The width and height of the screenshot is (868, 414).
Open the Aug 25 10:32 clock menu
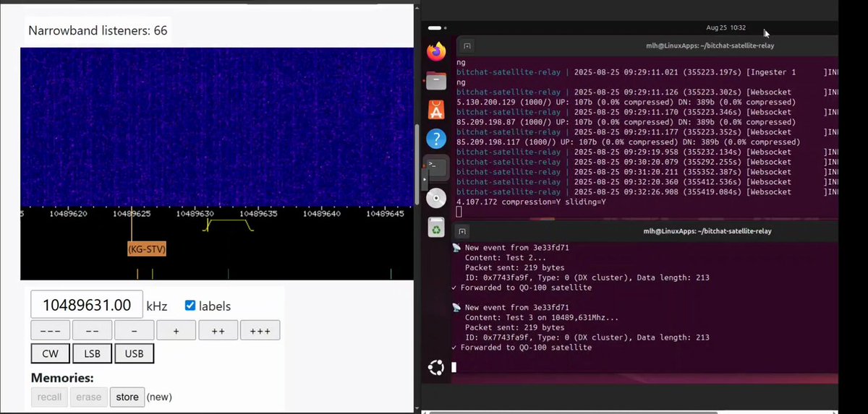726,27
